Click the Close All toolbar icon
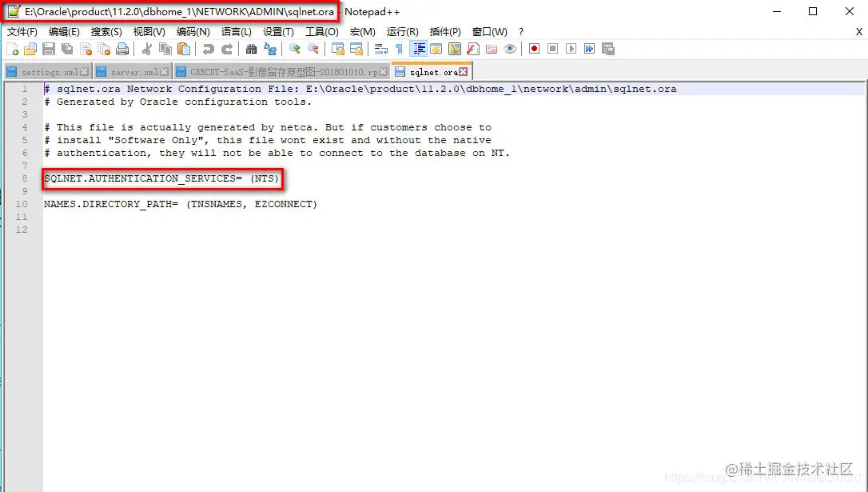 pos(104,50)
